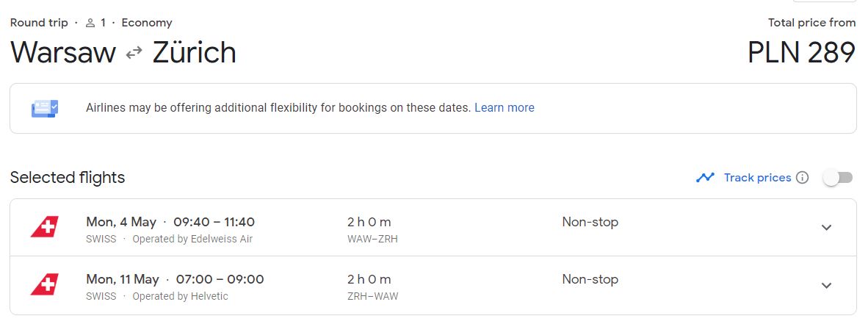Expand the Mon, 11 May flight details
Viewport: 868px width, 324px height.
(x=826, y=285)
